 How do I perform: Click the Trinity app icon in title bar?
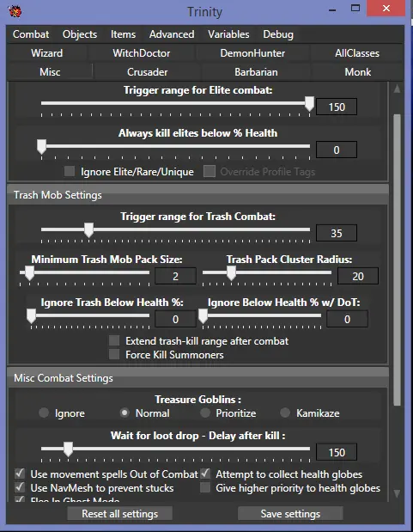[15, 11]
